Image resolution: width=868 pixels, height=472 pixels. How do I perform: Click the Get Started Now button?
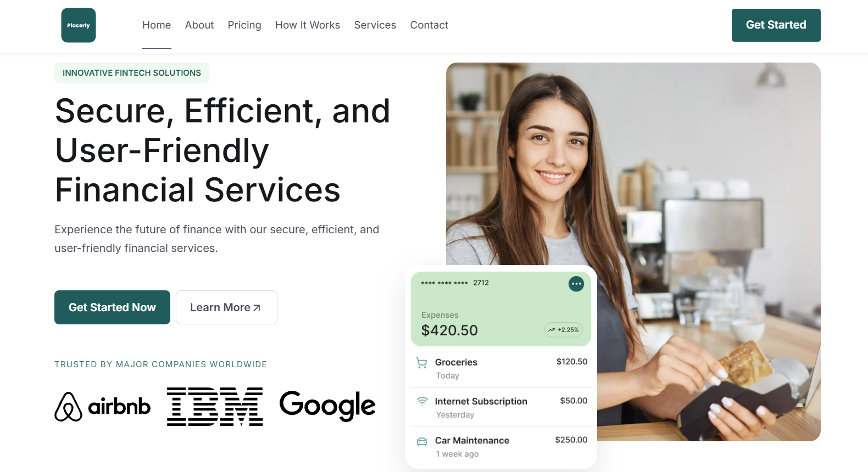point(112,307)
